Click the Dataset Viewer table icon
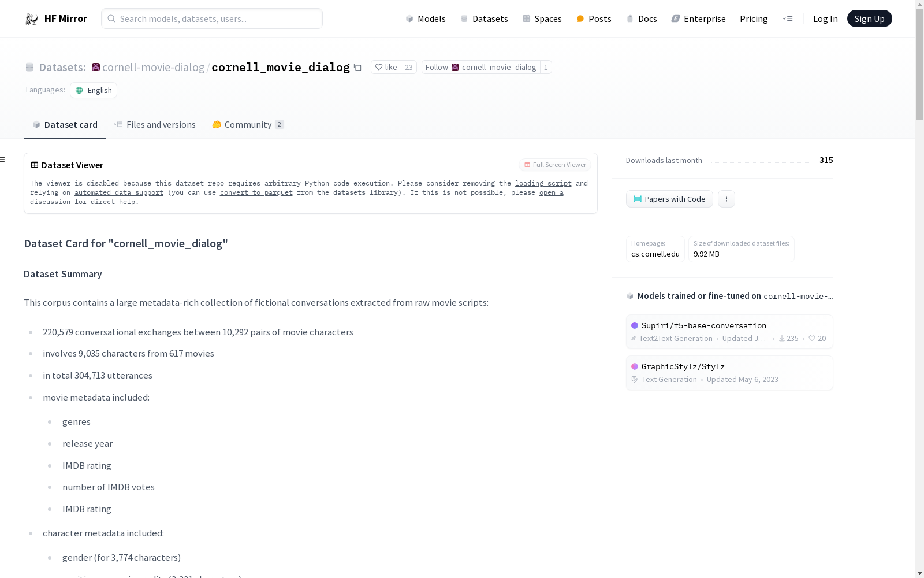Image resolution: width=924 pixels, height=578 pixels. point(35,165)
